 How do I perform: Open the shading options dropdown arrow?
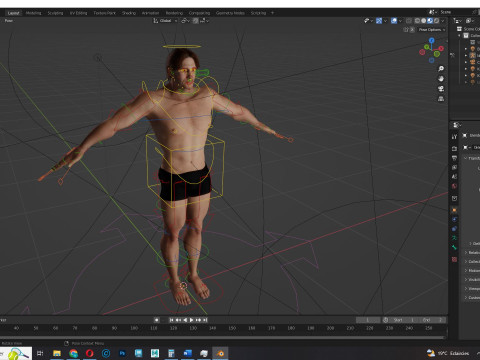coord(443,21)
